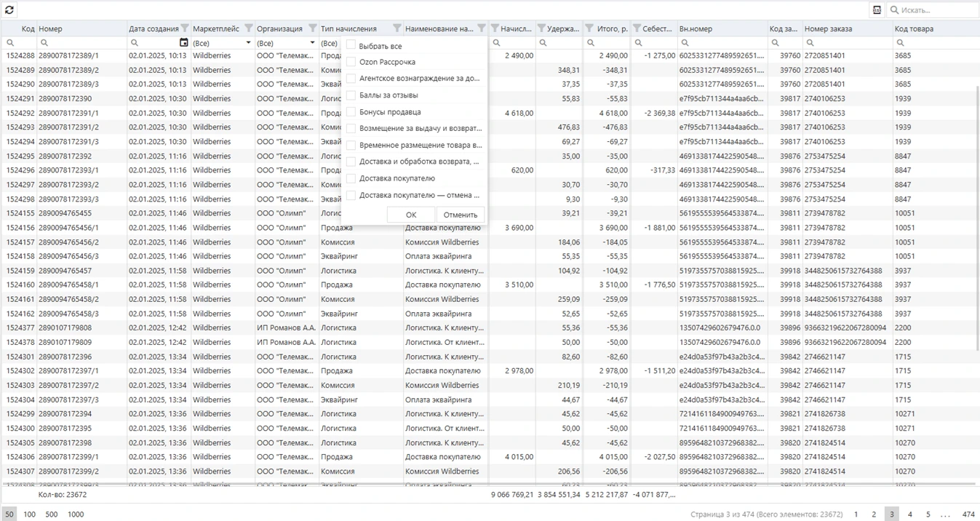Check the Выбрать все checkbox
Image resolution: width=980 pixels, height=521 pixels.
(x=351, y=44)
